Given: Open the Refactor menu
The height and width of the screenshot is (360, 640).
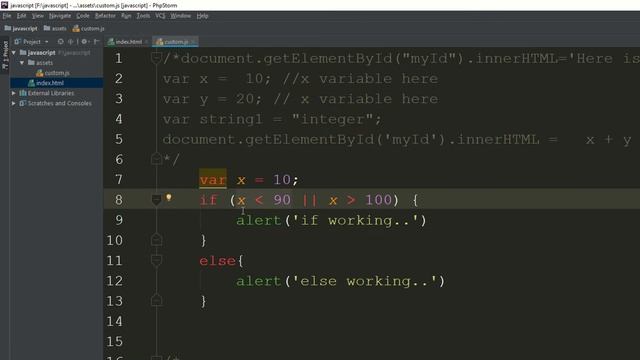Looking at the screenshot, I should (x=105, y=16).
